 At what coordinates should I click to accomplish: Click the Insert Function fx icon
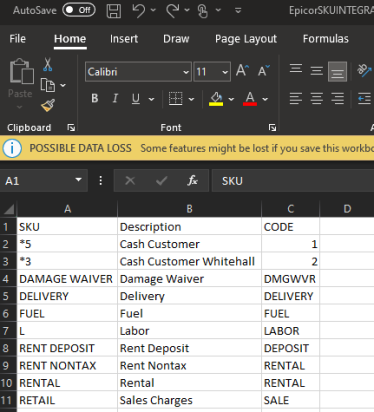192,181
